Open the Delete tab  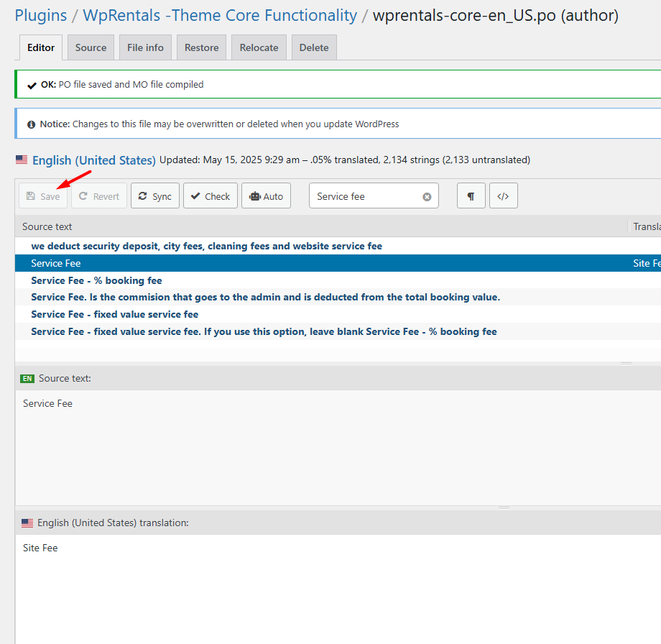tap(314, 47)
